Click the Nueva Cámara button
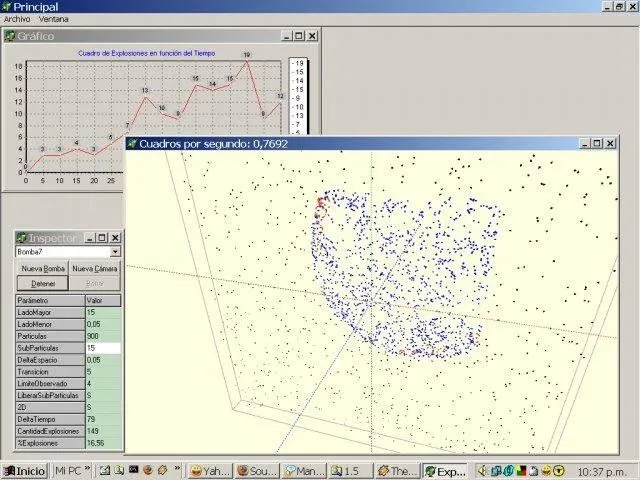 point(95,269)
